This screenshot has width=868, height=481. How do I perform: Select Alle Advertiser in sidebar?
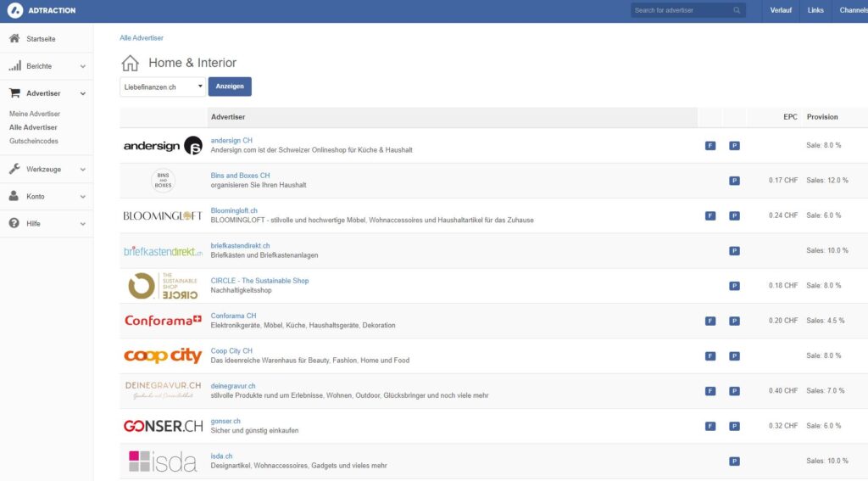pos(33,127)
